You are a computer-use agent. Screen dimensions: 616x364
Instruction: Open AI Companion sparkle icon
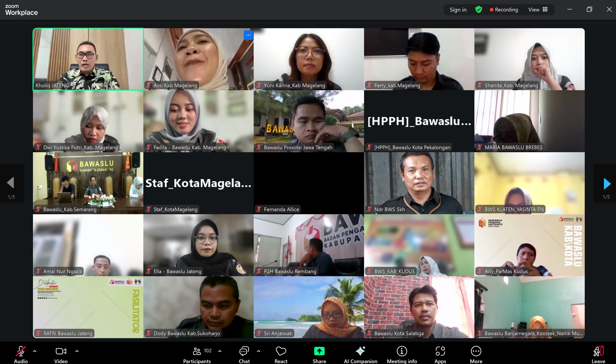click(x=360, y=351)
